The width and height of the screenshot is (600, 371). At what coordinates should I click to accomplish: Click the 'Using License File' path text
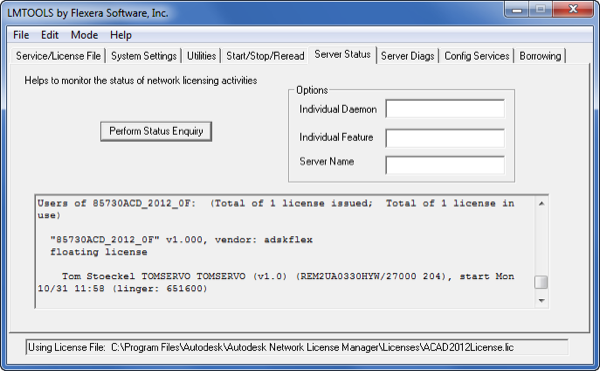[x=271, y=347]
